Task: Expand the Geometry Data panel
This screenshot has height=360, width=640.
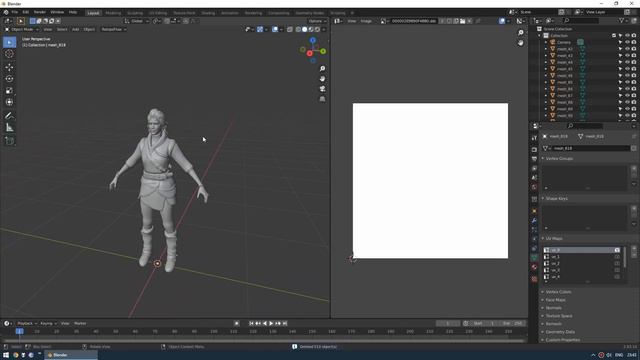Action: pos(560,332)
